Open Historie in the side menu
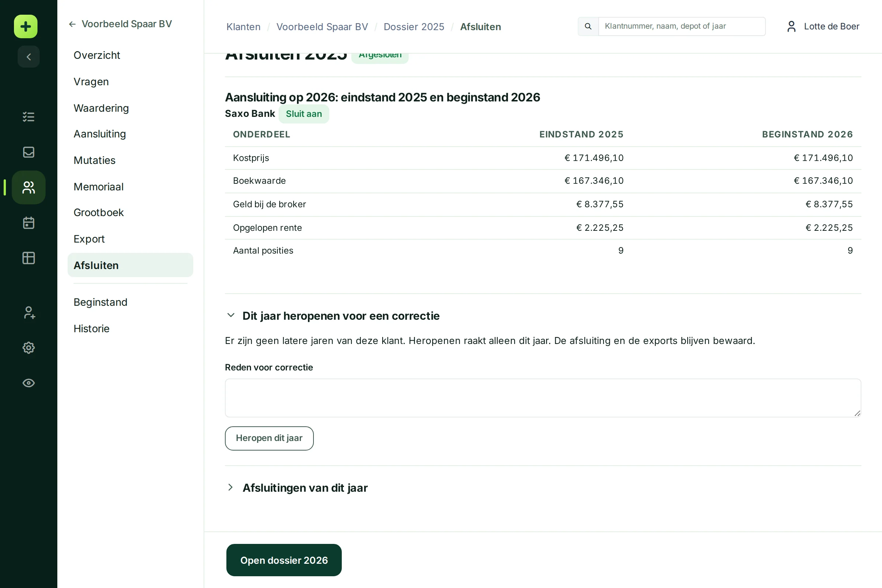Image resolution: width=882 pixels, height=588 pixels. [92, 329]
